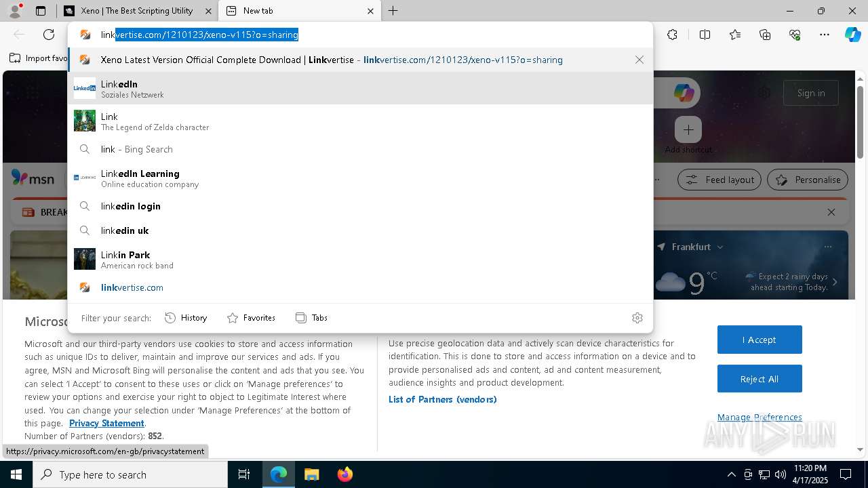
Task: Open the Extensions puzzle icon
Action: pyautogui.click(x=672, y=35)
